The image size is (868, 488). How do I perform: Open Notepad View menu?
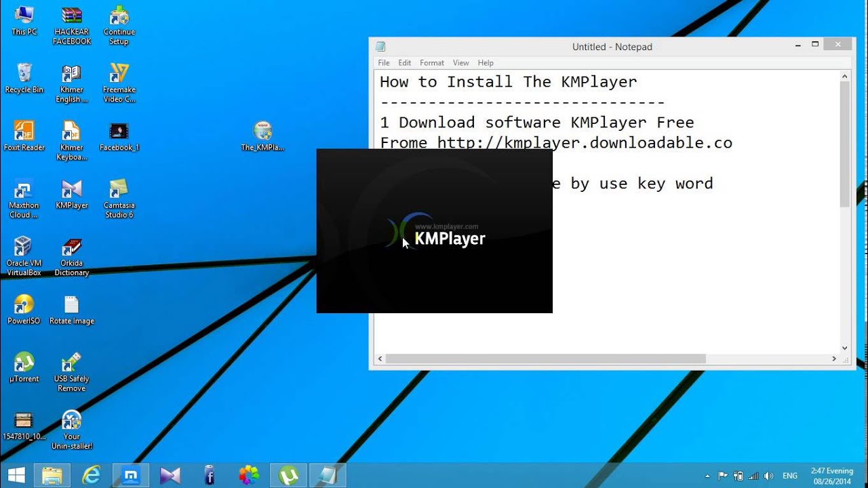[461, 62]
